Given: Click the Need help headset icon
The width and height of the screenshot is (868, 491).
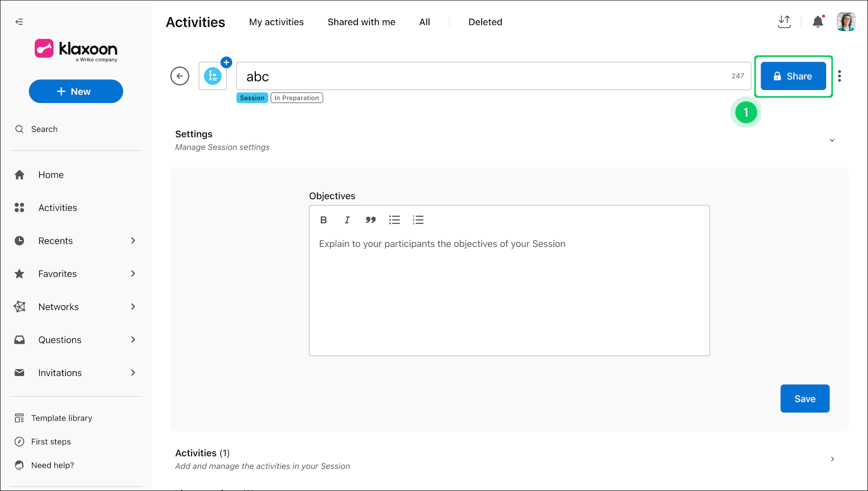Looking at the screenshot, I should pos(19,465).
